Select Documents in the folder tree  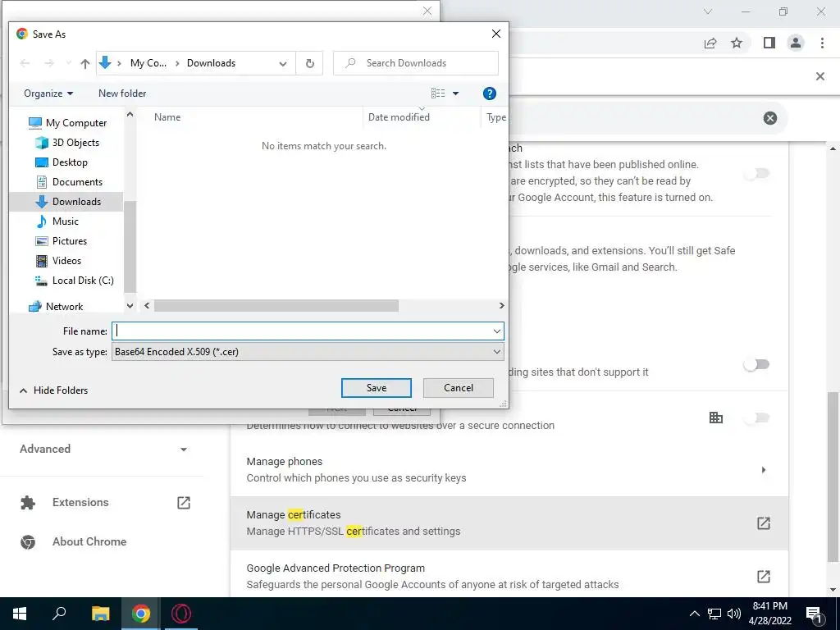point(77,182)
